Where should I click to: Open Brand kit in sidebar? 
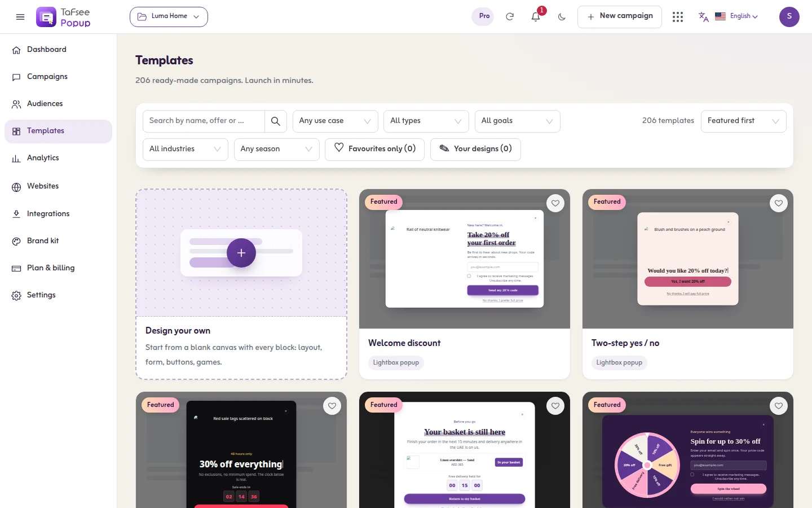pyautogui.click(x=58, y=241)
